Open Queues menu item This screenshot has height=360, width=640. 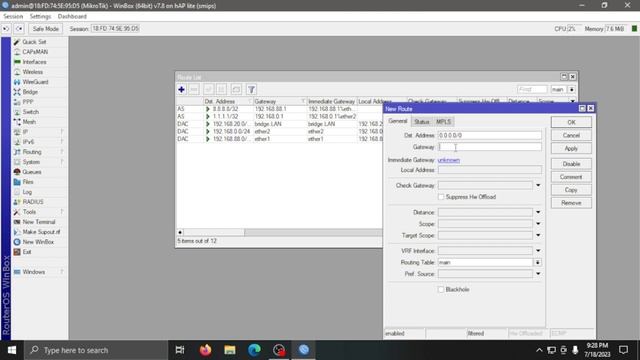coord(32,172)
